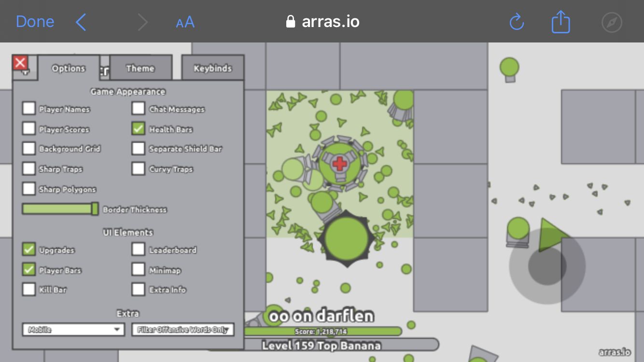Viewport: 644px width, 362px height.
Task: Enable the Curvy Traps checkbox
Action: (139, 168)
